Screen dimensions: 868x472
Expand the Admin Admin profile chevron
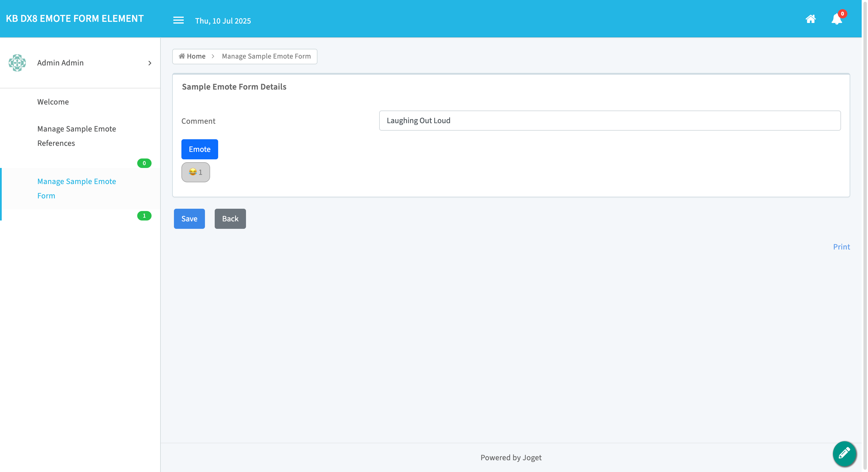coord(150,63)
